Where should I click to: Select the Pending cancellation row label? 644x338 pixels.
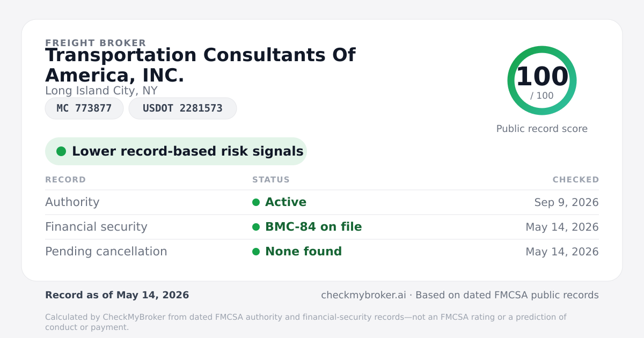point(106,252)
